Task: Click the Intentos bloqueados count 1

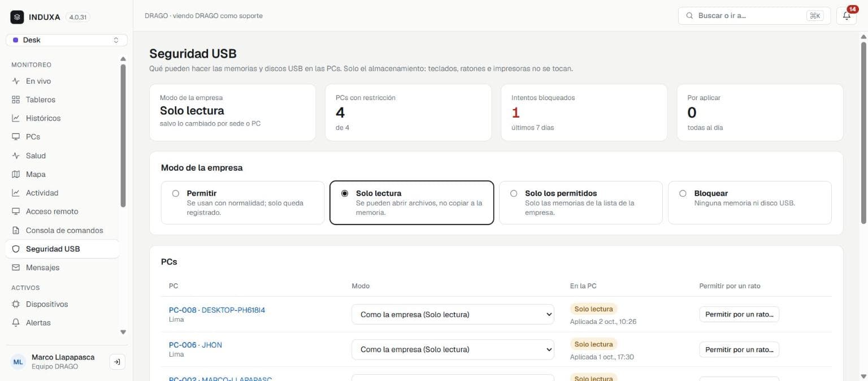Action: (515, 112)
